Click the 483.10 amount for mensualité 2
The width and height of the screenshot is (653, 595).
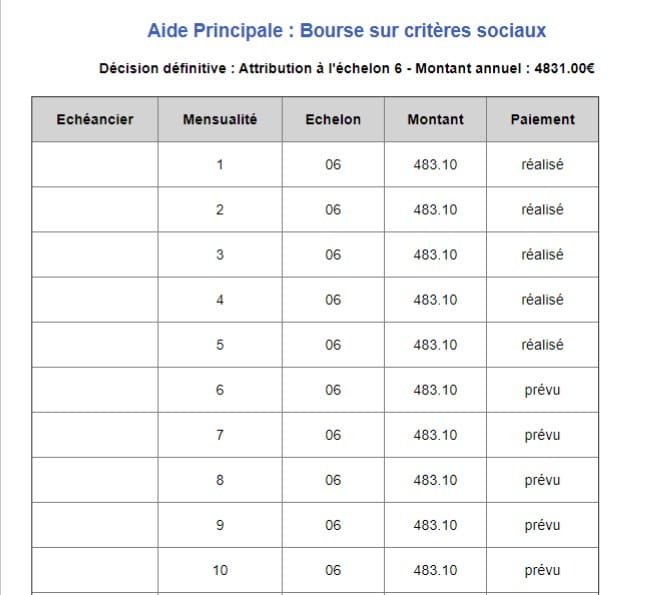click(435, 209)
